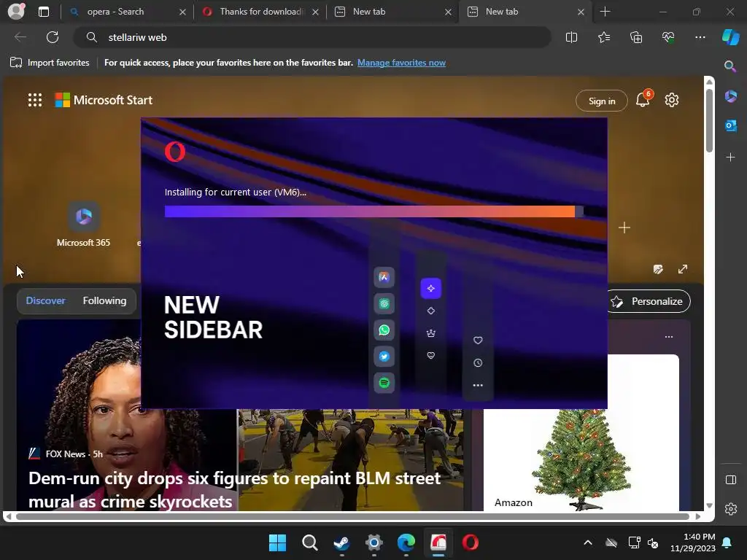Viewport: 747px width, 560px height.
Task: Add a quick link with plus button
Action: tap(624, 227)
